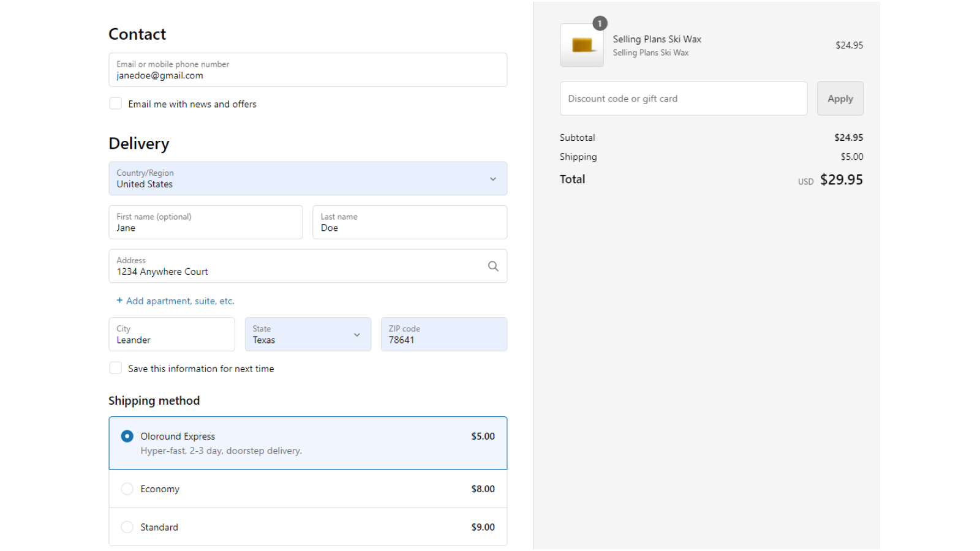Click the address search magnifier icon
This screenshot has width=980, height=551.
(x=493, y=266)
